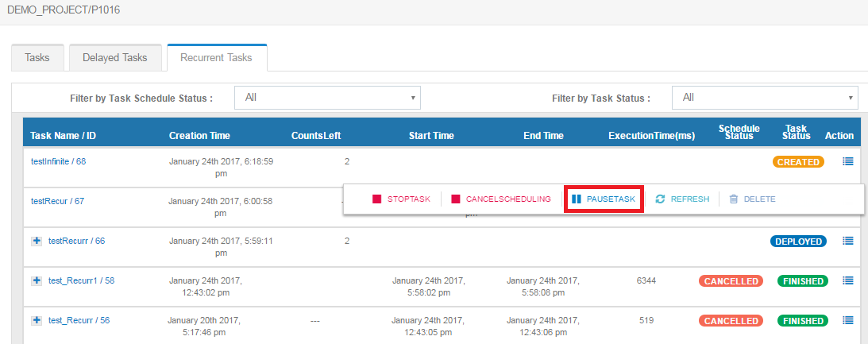Screen dimensions: 868x344
Task: Open action list icon for testRecurr / 66
Action: click(x=847, y=241)
